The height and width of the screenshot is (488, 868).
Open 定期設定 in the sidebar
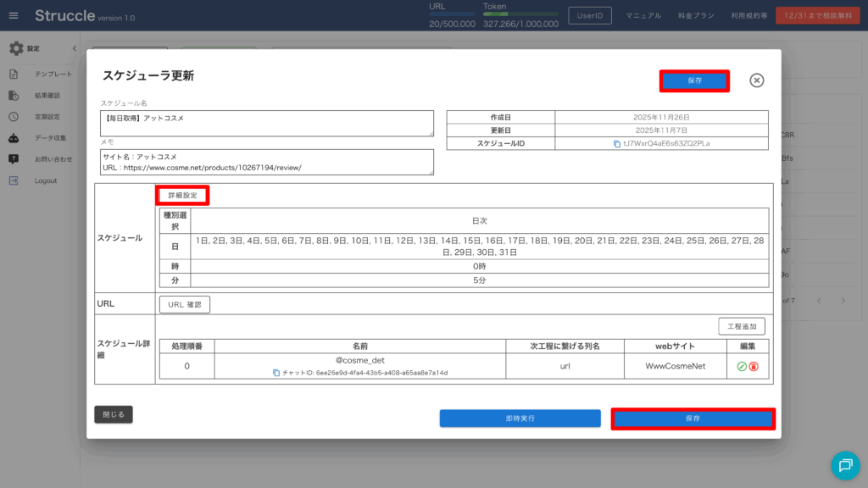[x=47, y=117]
